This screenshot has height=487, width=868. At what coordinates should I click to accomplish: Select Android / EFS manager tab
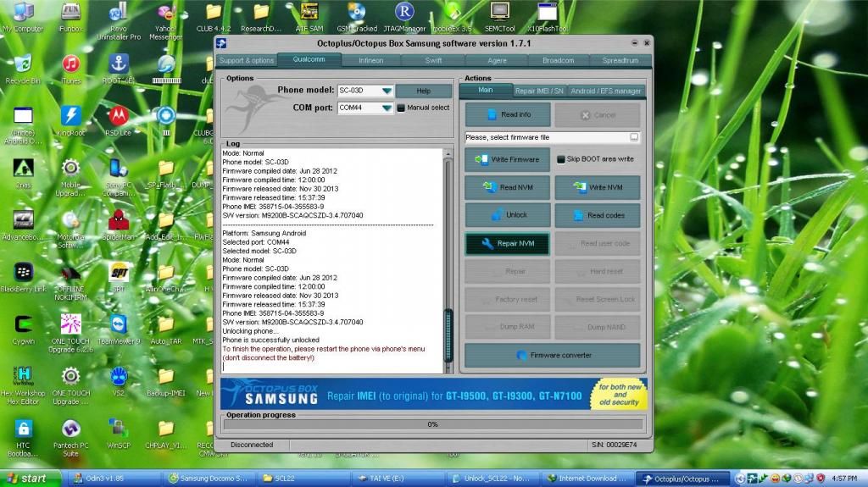click(x=605, y=91)
